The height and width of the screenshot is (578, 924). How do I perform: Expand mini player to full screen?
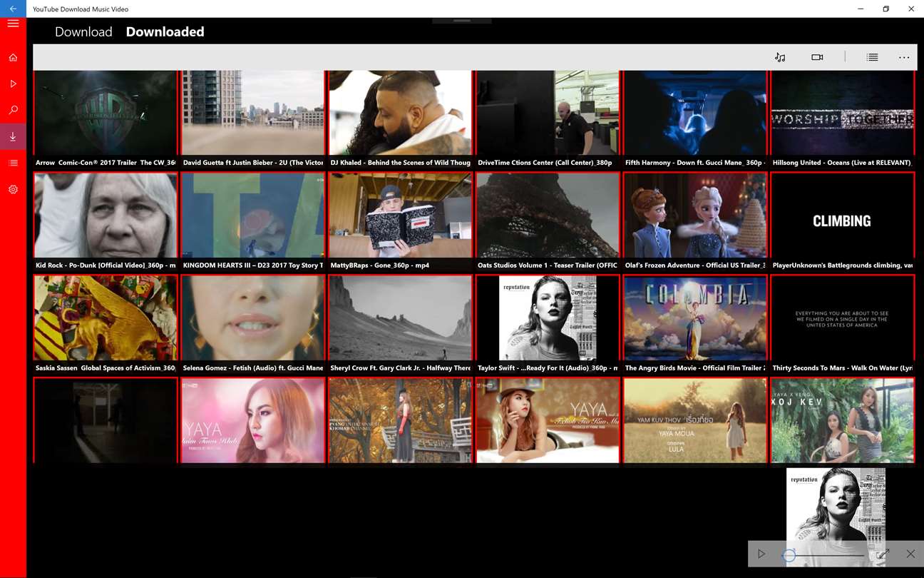pyautogui.click(x=883, y=554)
